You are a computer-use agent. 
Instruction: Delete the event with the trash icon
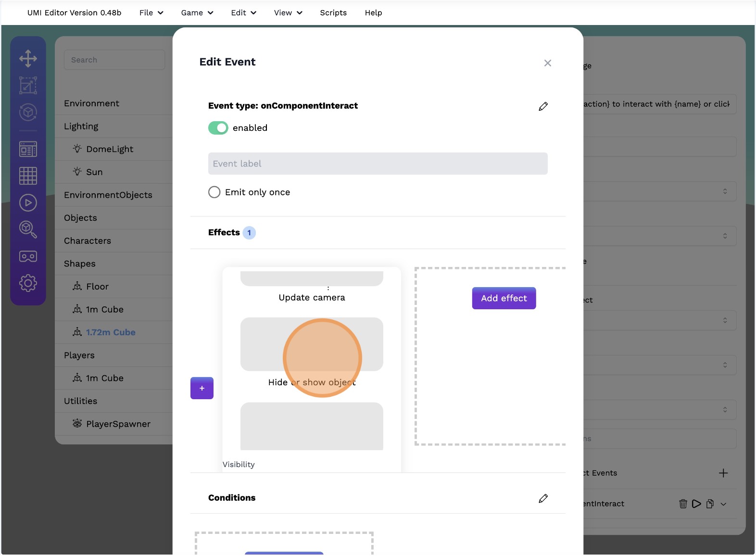pos(683,504)
